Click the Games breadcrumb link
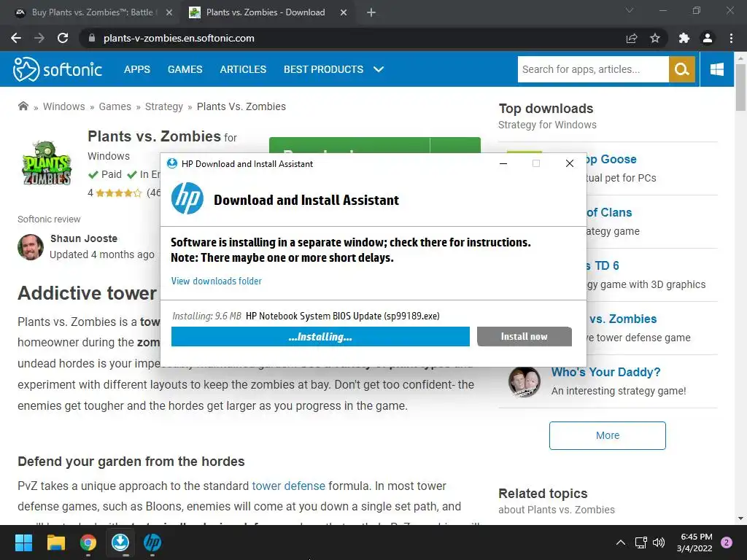This screenshot has width=747, height=560. [x=115, y=106]
